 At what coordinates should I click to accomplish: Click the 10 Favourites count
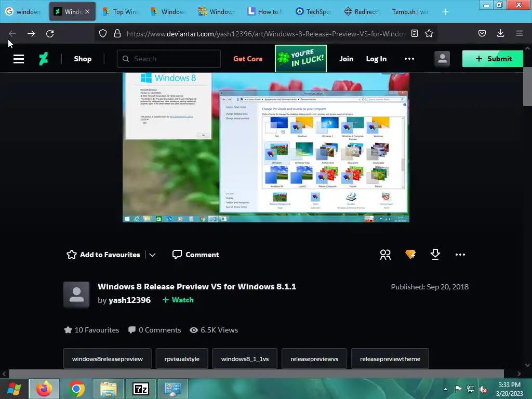pyautogui.click(x=91, y=330)
